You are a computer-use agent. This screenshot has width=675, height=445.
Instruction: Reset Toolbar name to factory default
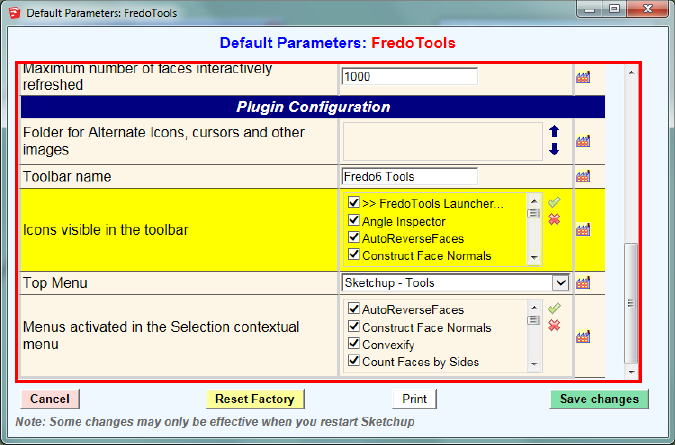pos(583,176)
